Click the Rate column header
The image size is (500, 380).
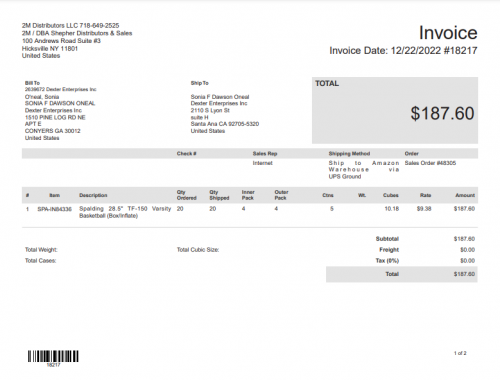pos(426,195)
